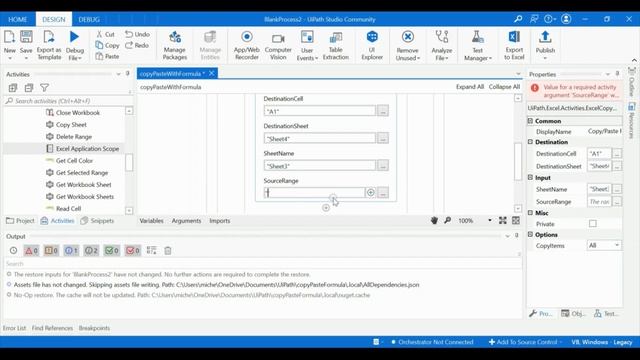
Task: Collapse the Destination property group
Action: 530,142
